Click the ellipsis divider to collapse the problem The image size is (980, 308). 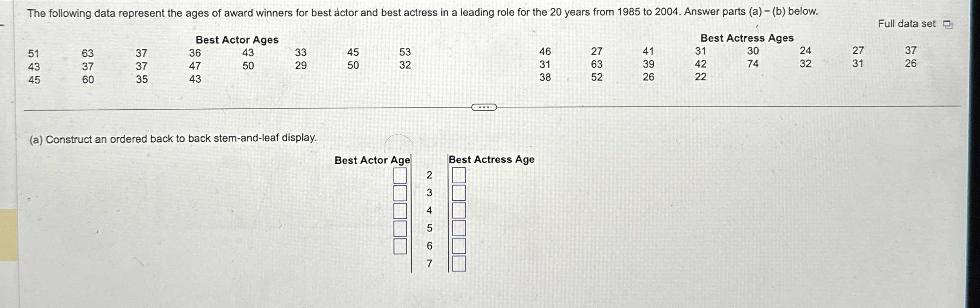coord(485,107)
